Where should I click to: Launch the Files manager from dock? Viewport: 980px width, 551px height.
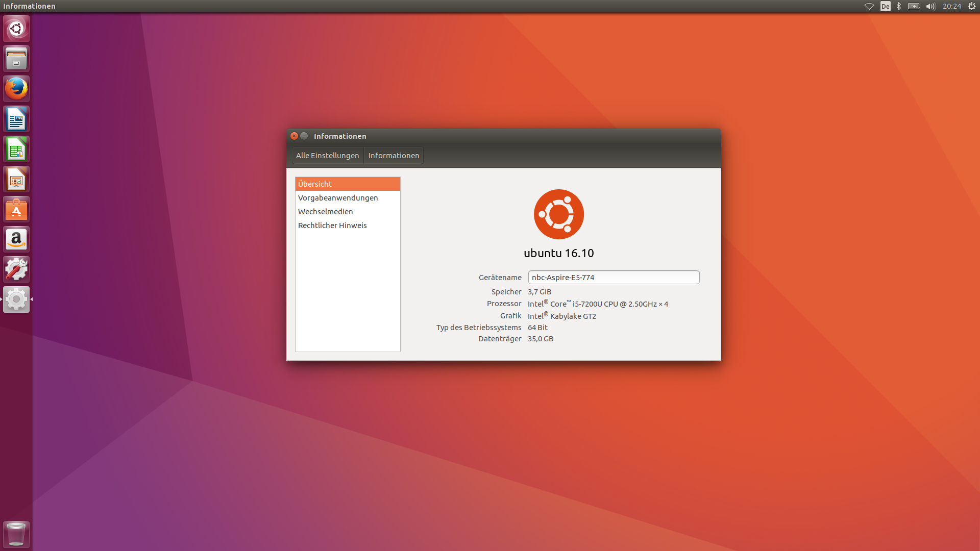[x=16, y=59]
